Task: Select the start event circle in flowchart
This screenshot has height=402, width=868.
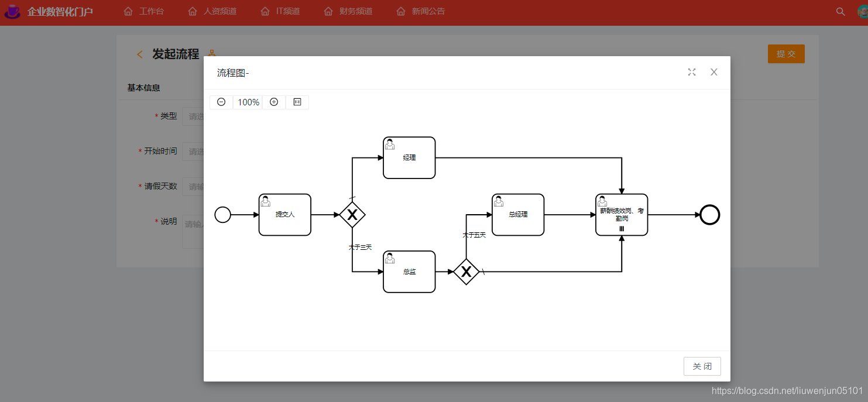Action: click(x=222, y=215)
